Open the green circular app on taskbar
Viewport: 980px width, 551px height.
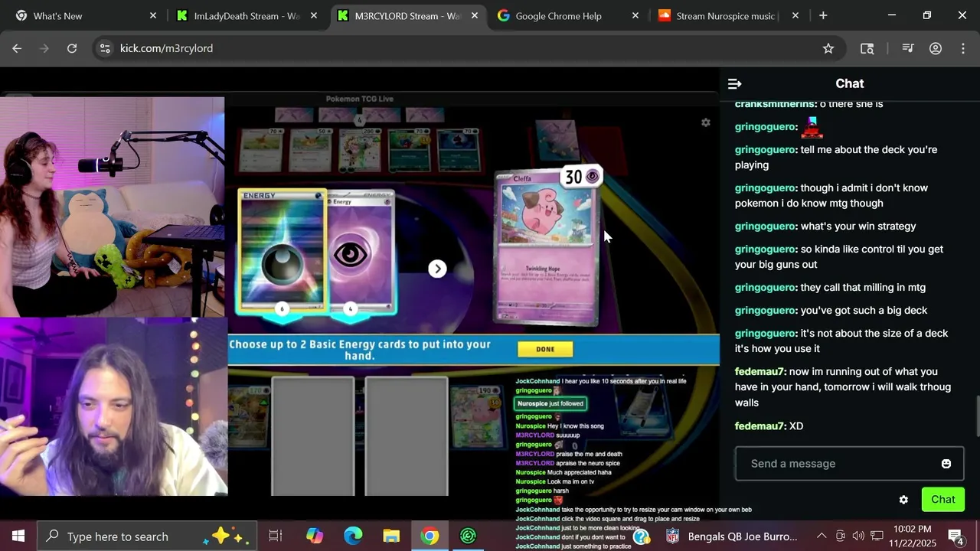pos(468,536)
